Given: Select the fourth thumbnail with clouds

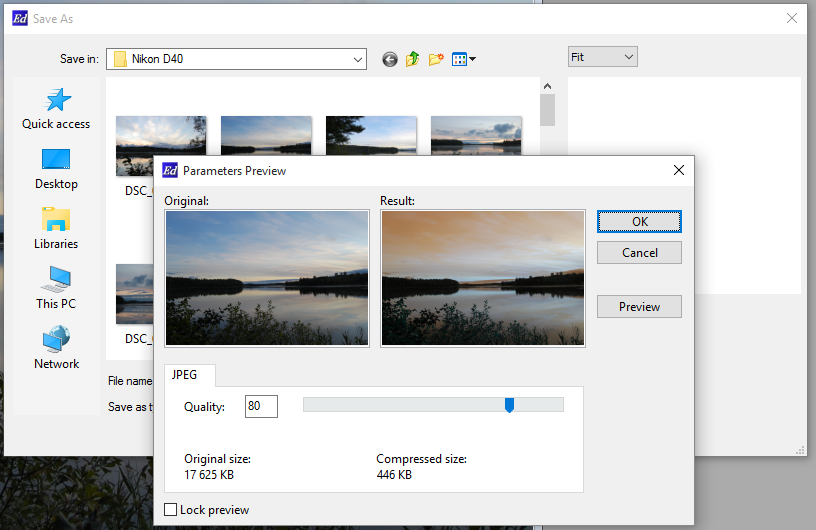Looking at the screenshot, I should (x=476, y=135).
